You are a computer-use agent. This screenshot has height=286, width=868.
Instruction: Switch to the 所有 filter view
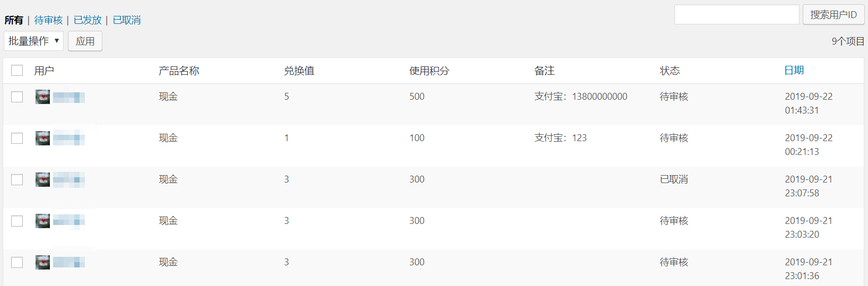[x=14, y=20]
